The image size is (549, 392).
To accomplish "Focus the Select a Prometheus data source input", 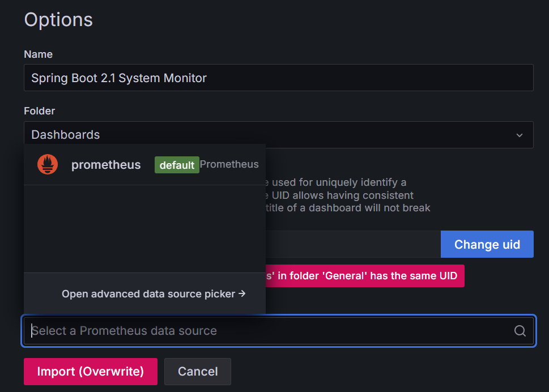I will point(279,331).
